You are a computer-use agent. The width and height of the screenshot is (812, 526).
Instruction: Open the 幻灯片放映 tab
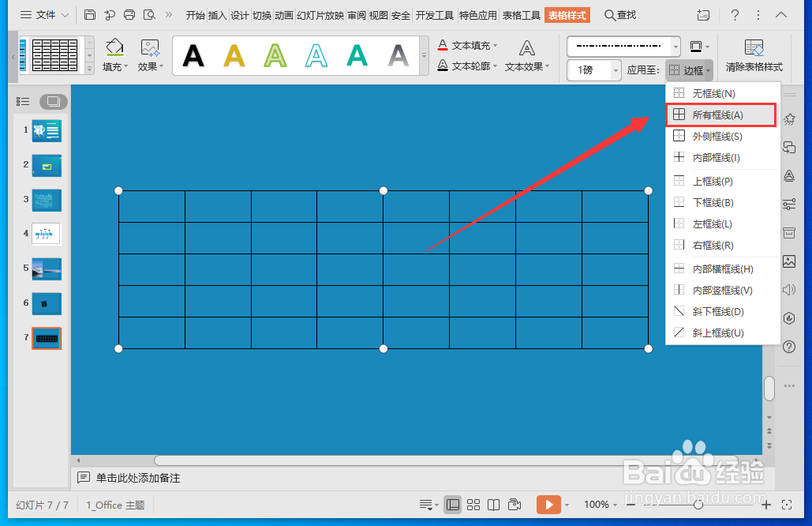click(x=320, y=16)
